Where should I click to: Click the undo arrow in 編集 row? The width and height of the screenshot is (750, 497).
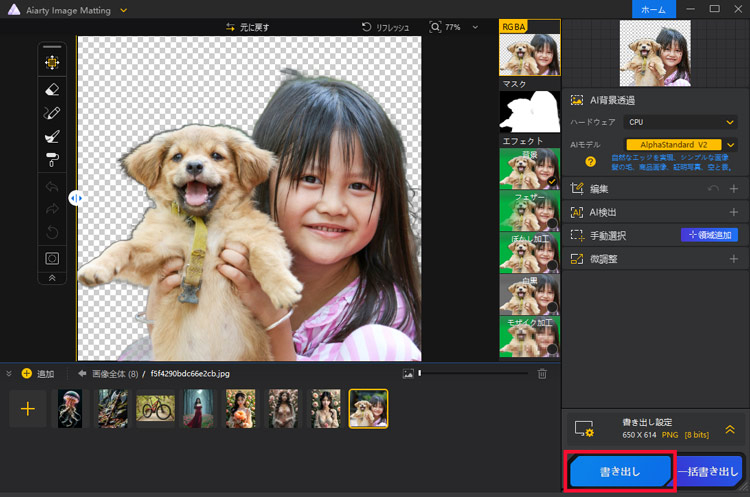pos(713,188)
